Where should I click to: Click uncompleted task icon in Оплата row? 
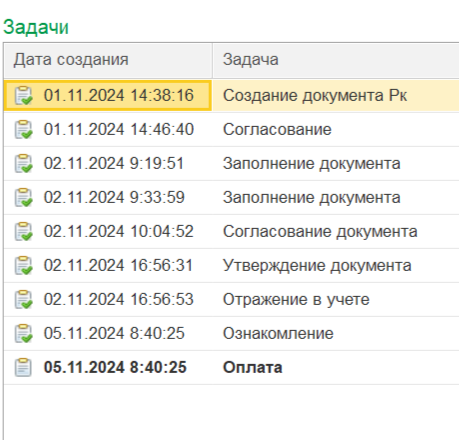[x=23, y=368]
